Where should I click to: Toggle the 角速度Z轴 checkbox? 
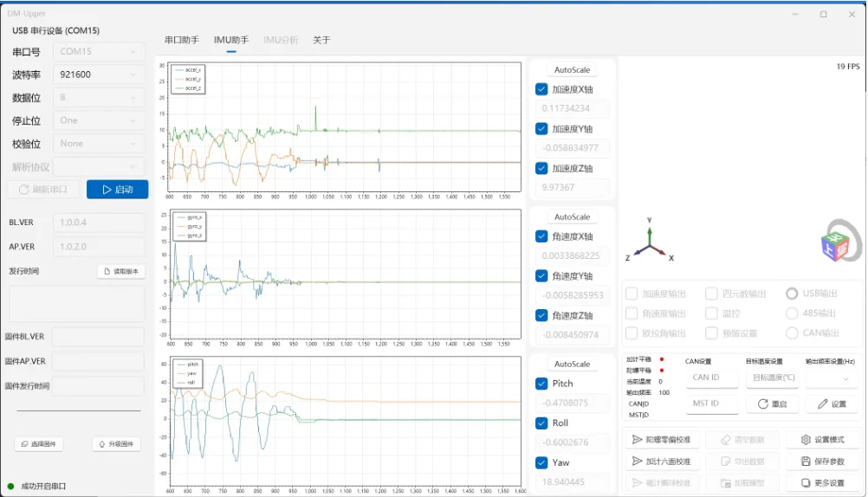click(x=541, y=315)
